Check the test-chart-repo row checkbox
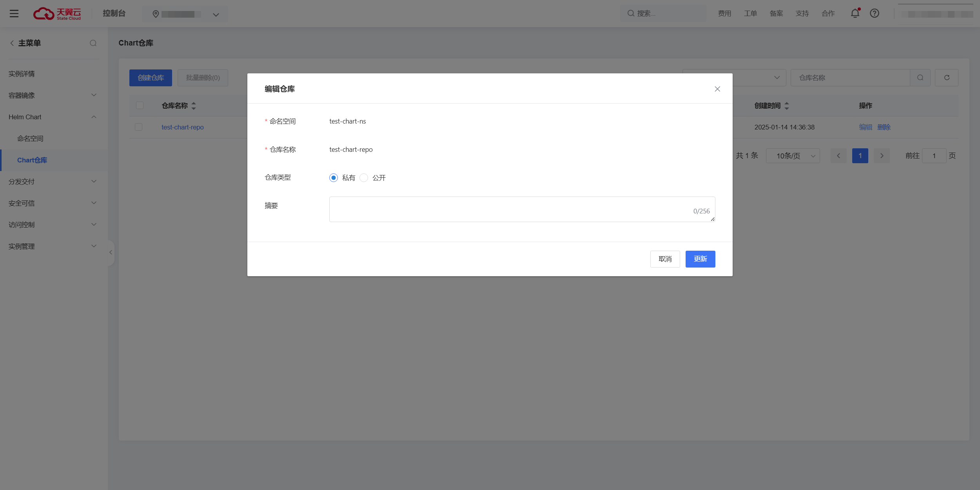This screenshot has width=980, height=490. [x=138, y=127]
